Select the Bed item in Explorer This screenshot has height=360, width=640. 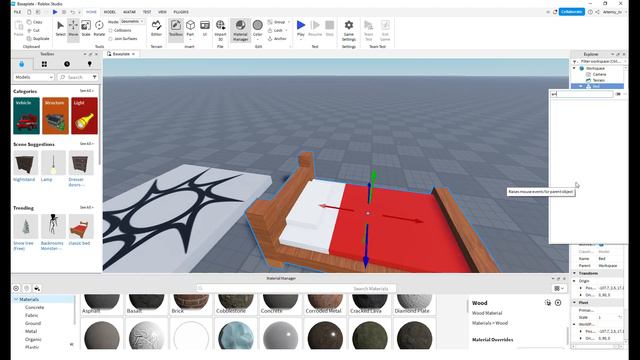[597, 86]
